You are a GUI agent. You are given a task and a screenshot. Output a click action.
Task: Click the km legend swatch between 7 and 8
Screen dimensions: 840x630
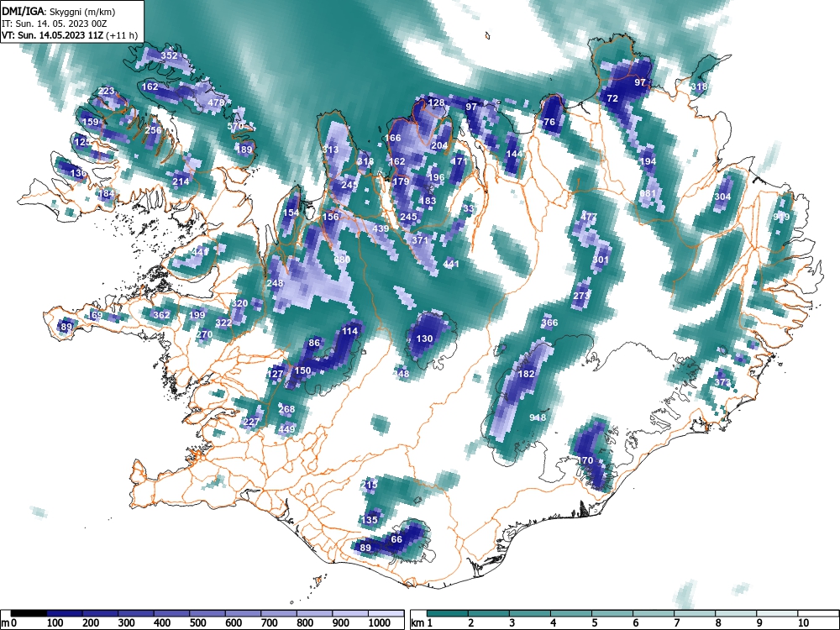click(696, 613)
